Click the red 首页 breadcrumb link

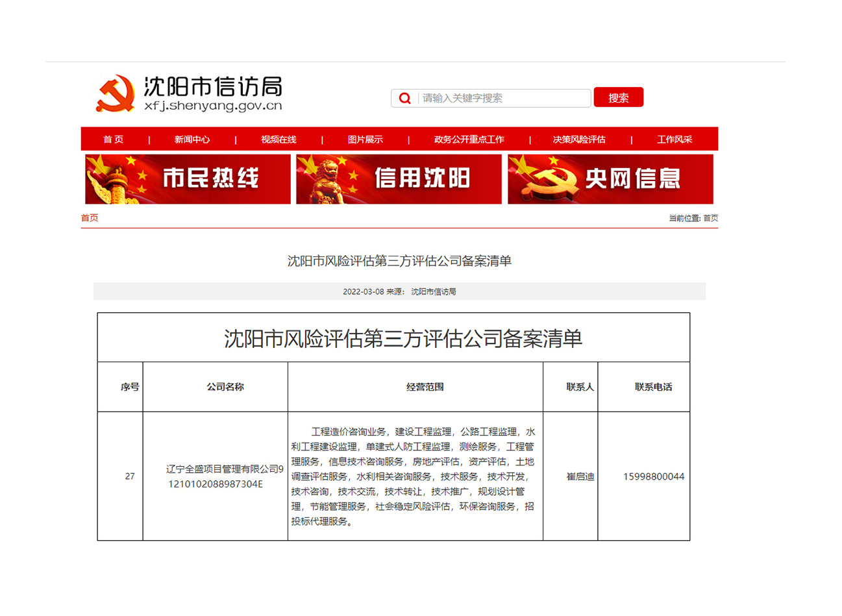point(90,218)
